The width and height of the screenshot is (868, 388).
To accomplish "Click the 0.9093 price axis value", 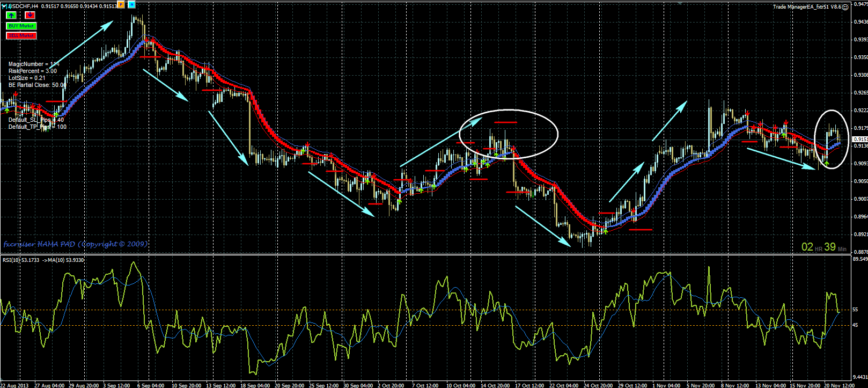I will [x=860, y=164].
